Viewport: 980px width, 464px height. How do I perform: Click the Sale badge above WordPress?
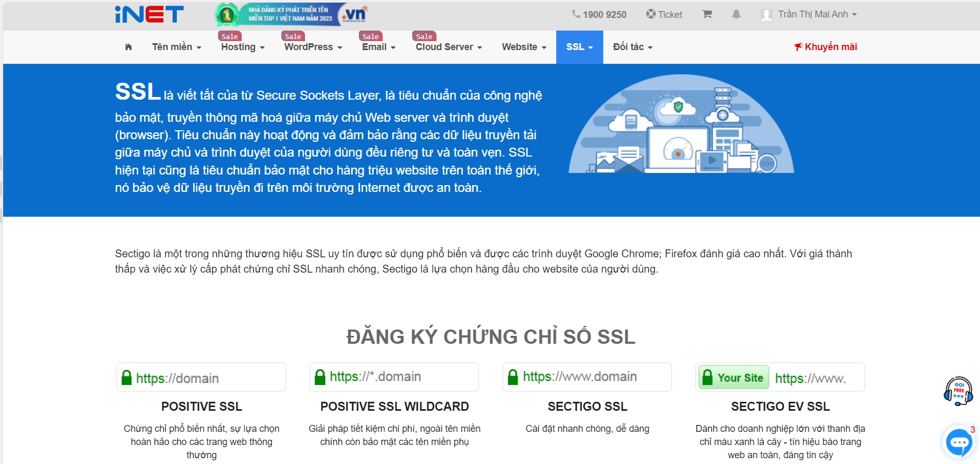293,36
